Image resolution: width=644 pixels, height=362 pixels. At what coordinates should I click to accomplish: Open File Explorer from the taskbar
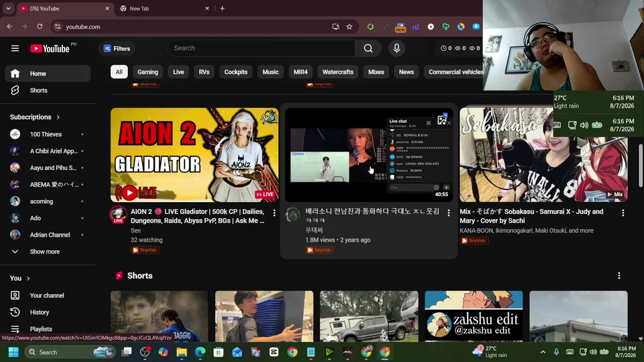click(182, 352)
